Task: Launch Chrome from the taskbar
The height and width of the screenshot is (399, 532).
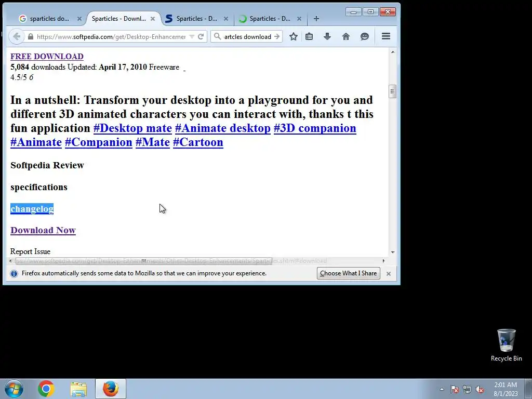Action: click(x=46, y=389)
